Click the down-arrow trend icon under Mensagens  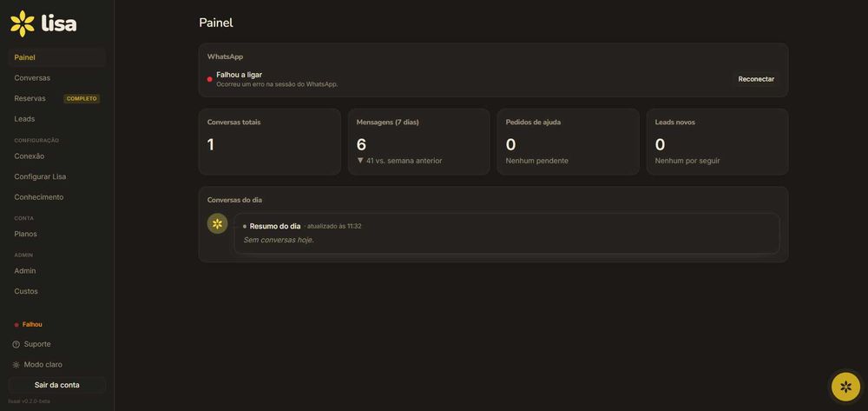coord(360,161)
